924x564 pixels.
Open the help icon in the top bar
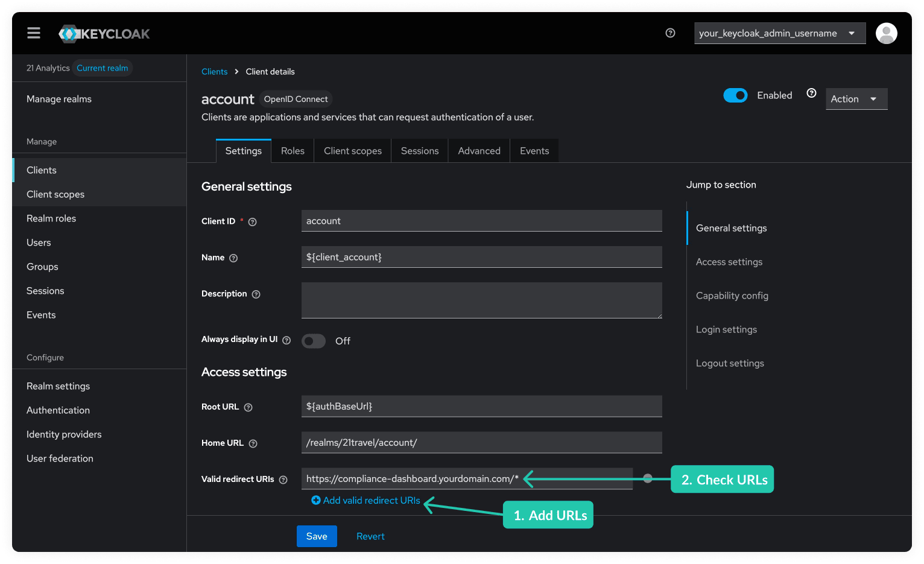click(x=670, y=33)
